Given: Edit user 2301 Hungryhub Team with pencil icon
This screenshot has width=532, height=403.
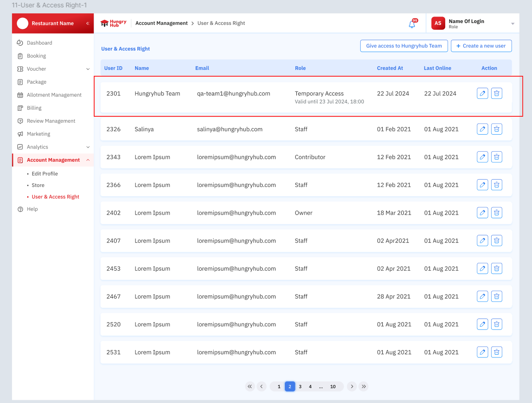Looking at the screenshot, I should (482, 93).
